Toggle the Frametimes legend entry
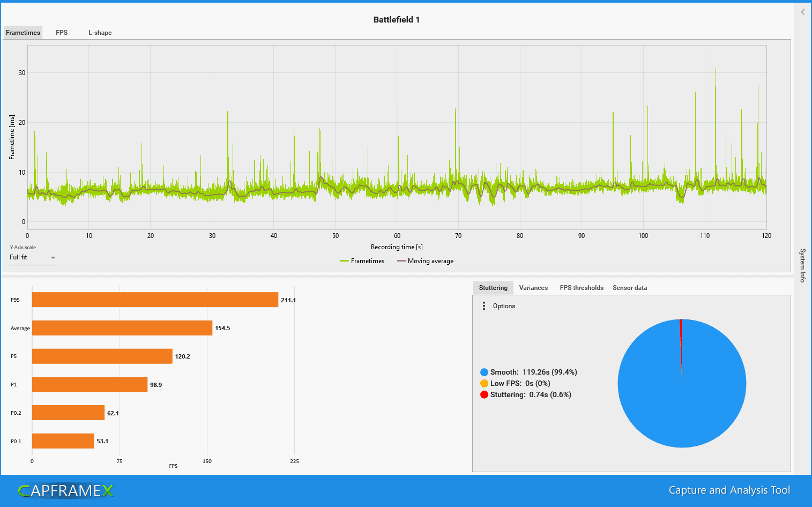Image resolution: width=812 pixels, height=507 pixels. click(362, 261)
